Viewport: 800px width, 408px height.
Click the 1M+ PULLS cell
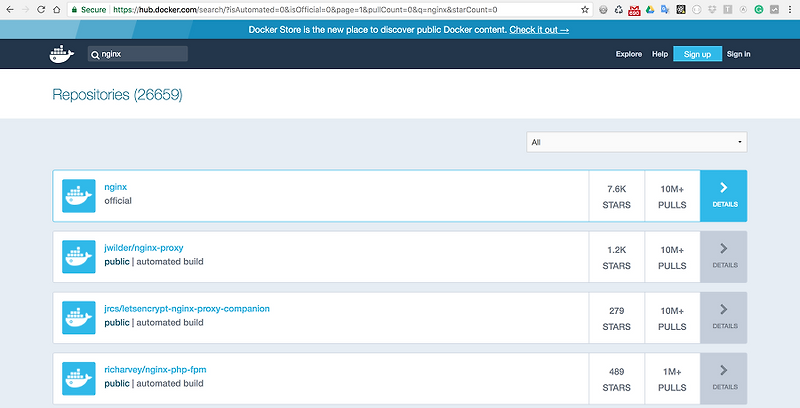[672, 378]
